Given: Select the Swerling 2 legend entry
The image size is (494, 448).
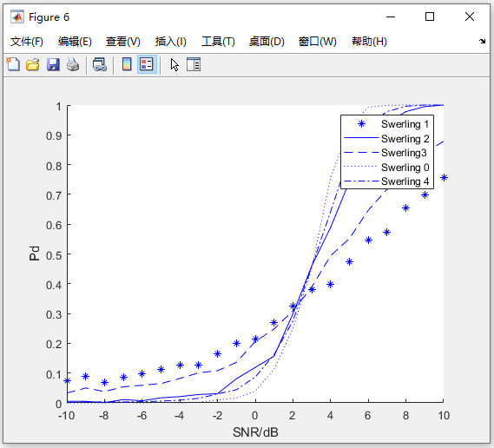Looking at the screenshot, I should point(387,138).
